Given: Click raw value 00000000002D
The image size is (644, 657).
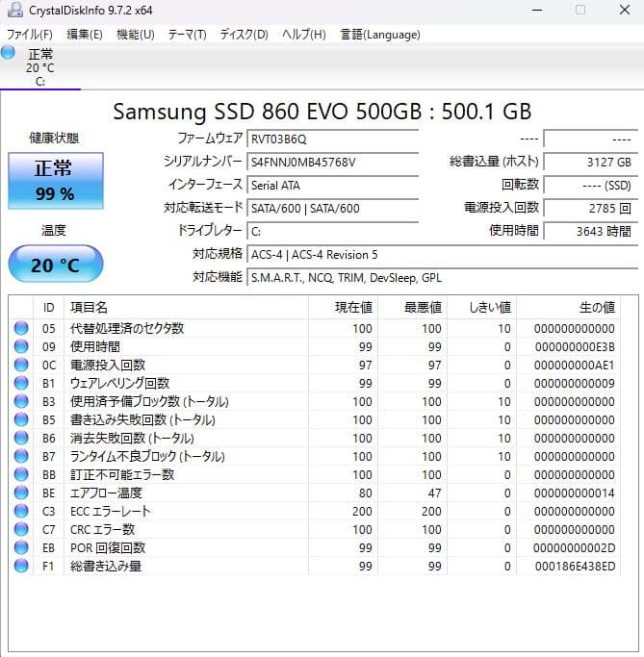Looking at the screenshot, I should (x=574, y=547).
